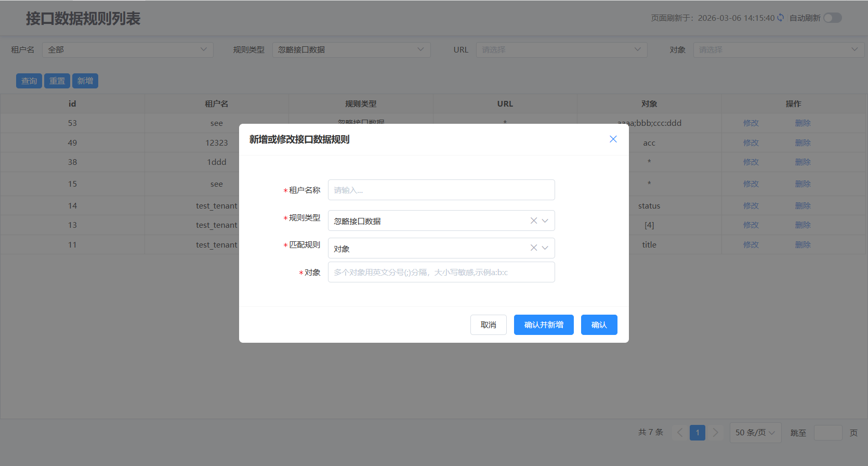Image resolution: width=868 pixels, height=466 pixels.
Task: Toggle the 自动刷新 switch
Action: pos(832,18)
